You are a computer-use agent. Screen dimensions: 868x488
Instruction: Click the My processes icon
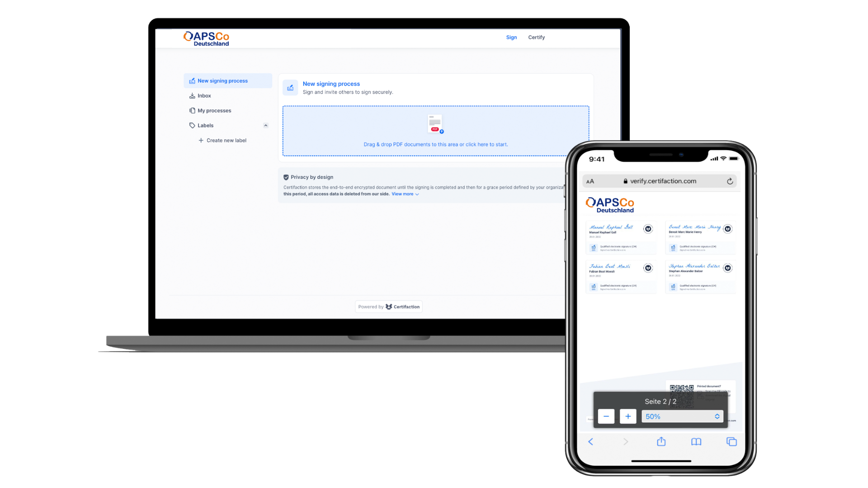tap(192, 110)
